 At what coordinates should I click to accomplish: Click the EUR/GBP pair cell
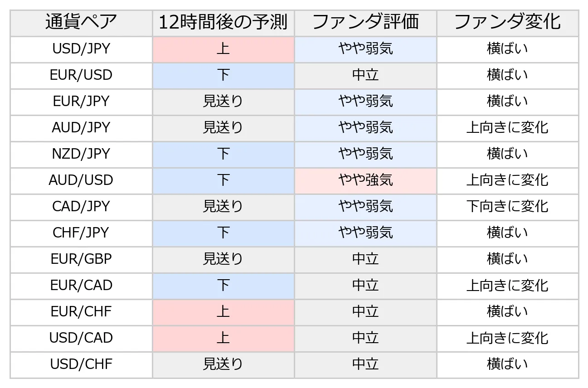81,259
